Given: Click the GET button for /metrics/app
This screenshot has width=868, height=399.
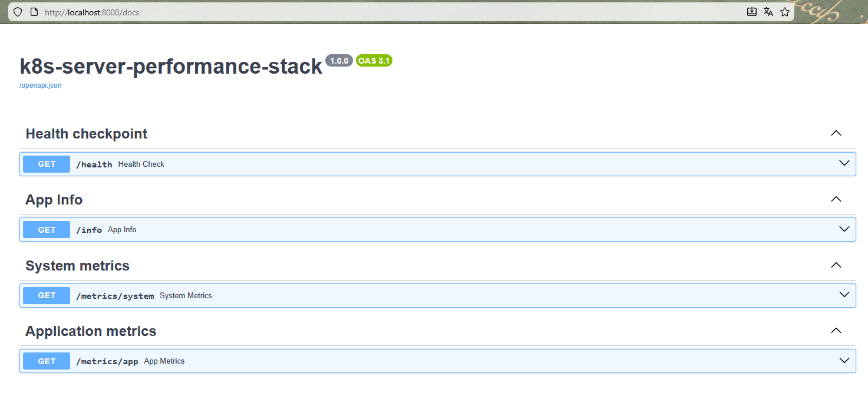Looking at the screenshot, I should tap(47, 362).
